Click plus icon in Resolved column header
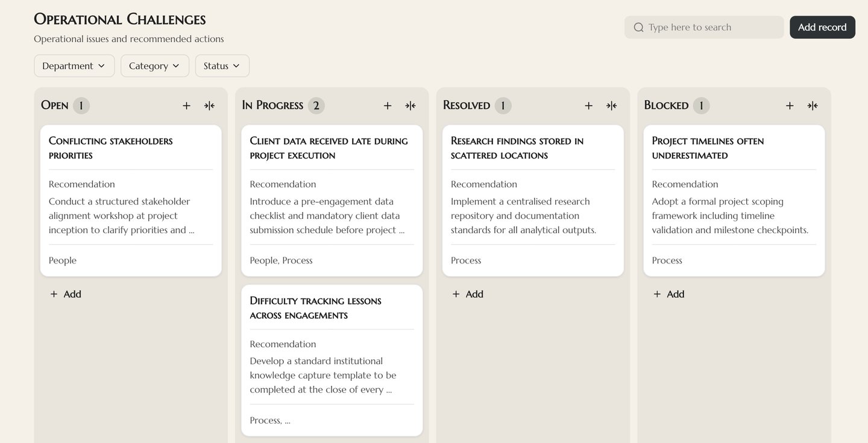This screenshot has width=868, height=443. (589, 105)
